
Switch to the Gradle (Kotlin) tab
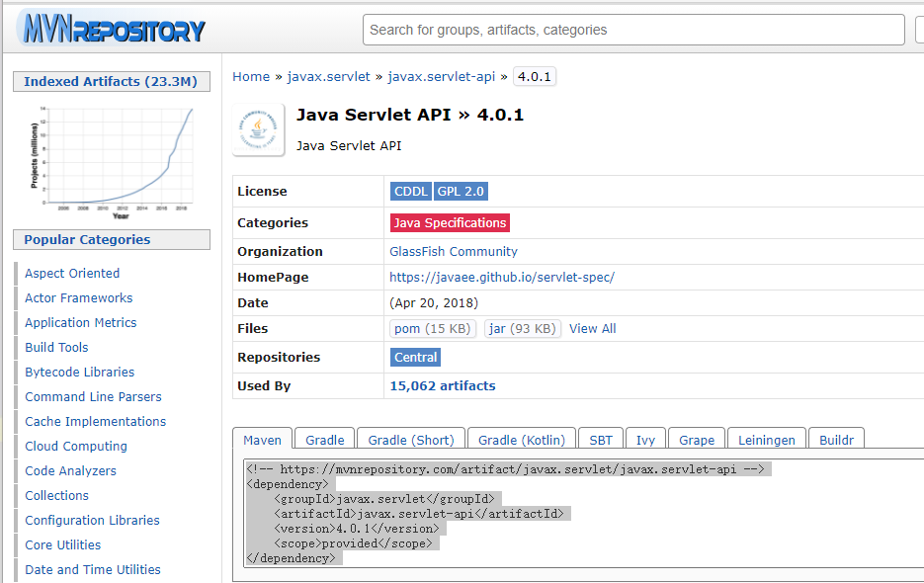(522, 440)
